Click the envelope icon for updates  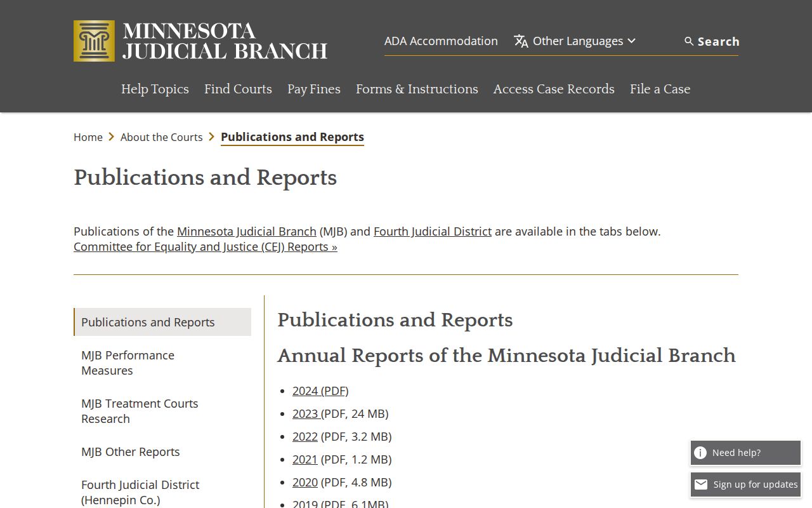tap(701, 485)
